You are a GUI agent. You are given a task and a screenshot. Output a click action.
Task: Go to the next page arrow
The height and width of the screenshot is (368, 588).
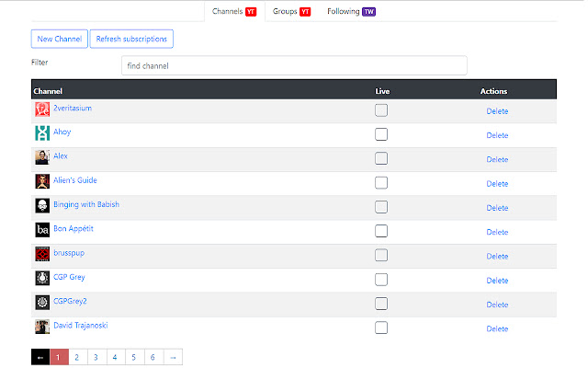click(173, 357)
